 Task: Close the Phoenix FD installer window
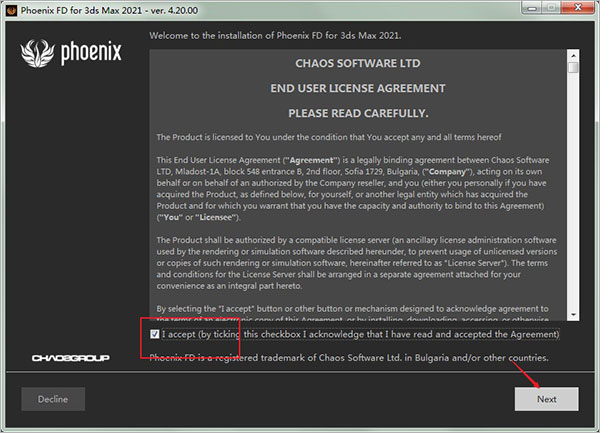click(x=578, y=7)
